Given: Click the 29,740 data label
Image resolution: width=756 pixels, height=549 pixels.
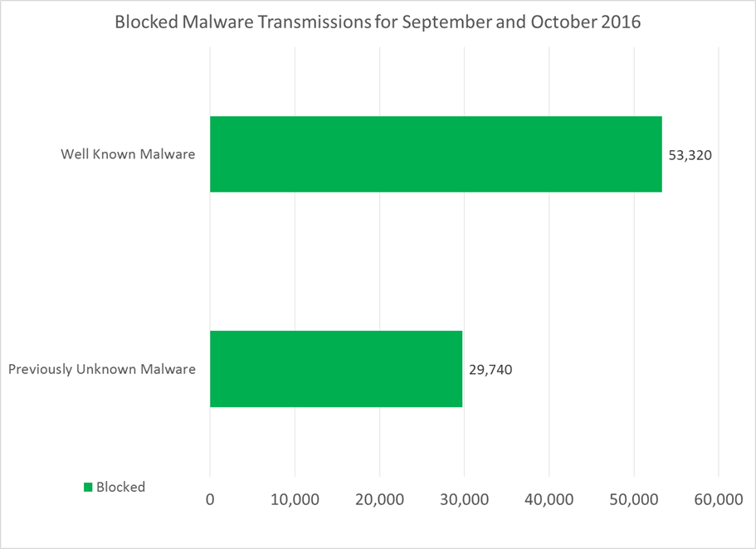Looking at the screenshot, I should 490,370.
